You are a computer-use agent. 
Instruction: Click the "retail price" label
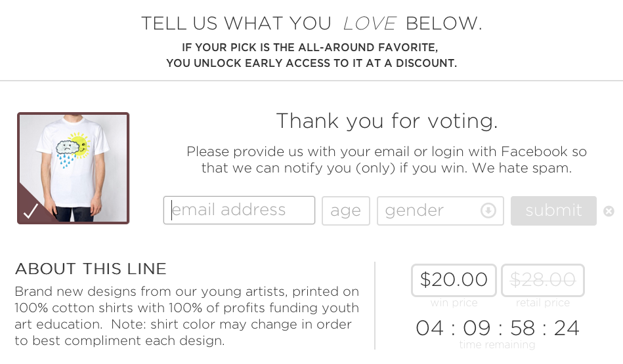click(542, 303)
